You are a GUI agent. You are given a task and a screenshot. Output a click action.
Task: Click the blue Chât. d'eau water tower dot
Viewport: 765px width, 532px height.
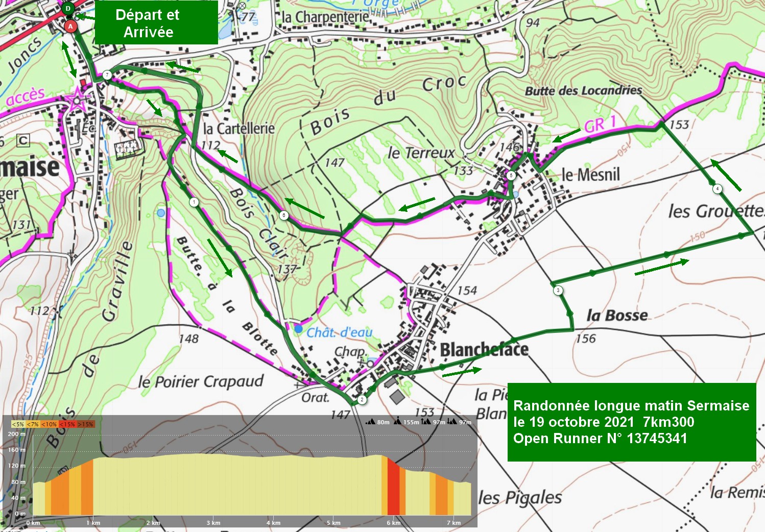pos(298,329)
